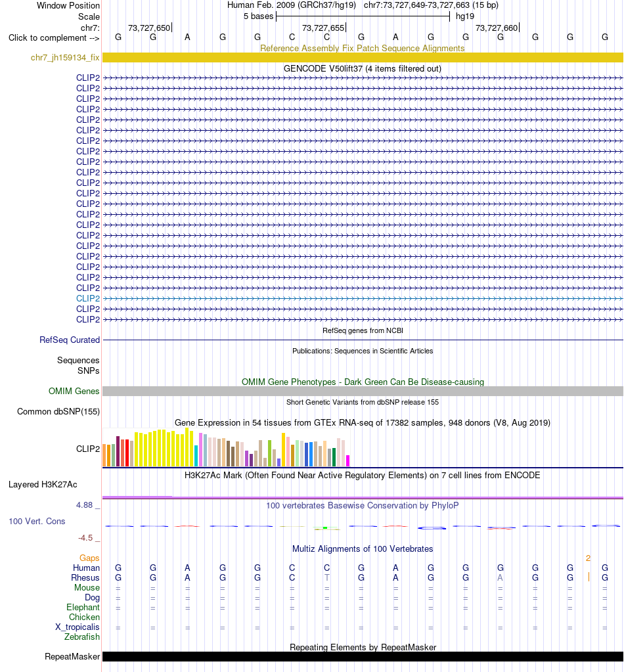Open the GTEx Gene Expression track title

[x=363, y=422]
